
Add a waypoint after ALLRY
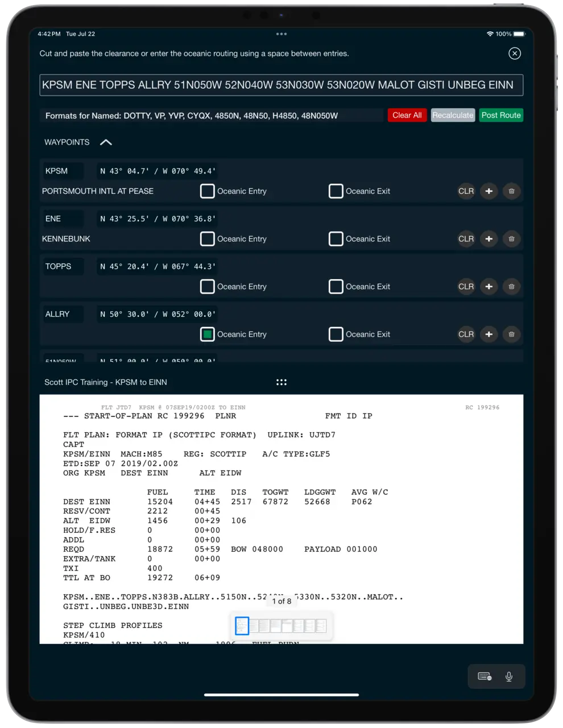489,334
